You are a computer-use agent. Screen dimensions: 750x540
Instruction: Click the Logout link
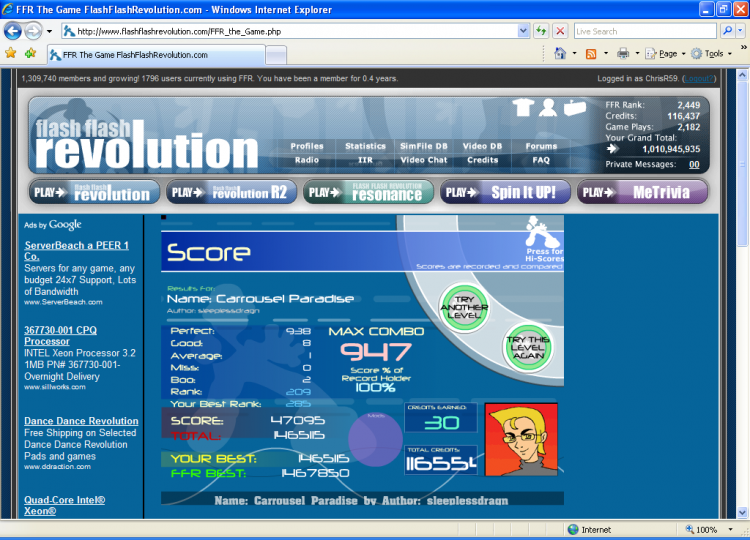pos(699,78)
